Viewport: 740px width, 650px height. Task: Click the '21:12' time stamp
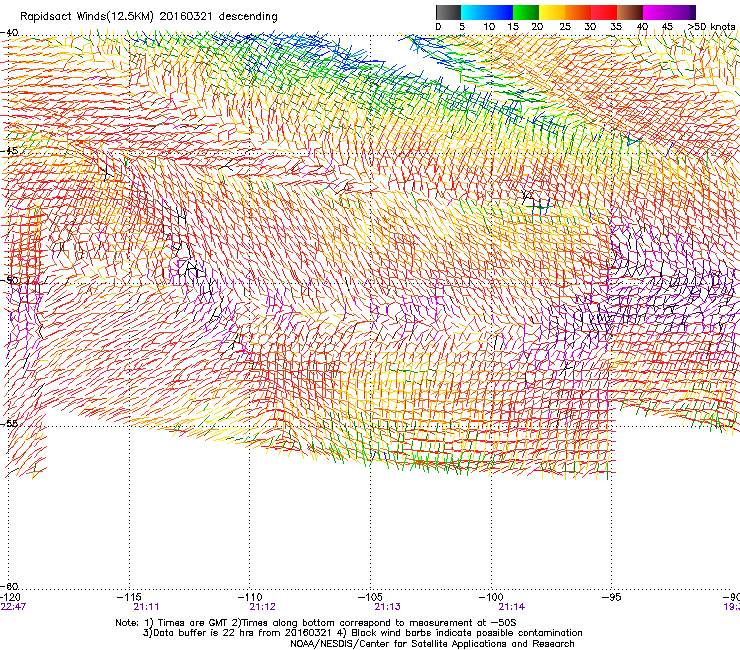(x=262, y=607)
